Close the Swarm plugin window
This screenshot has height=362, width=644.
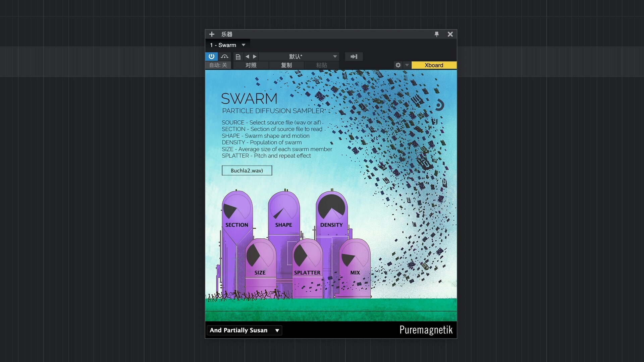point(450,34)
